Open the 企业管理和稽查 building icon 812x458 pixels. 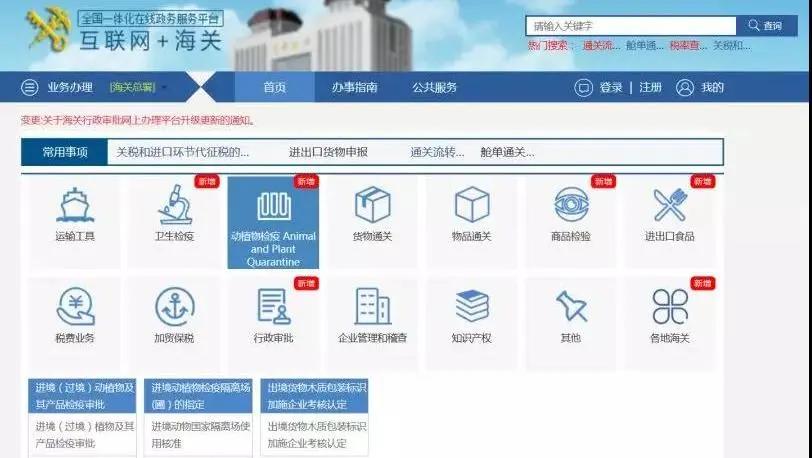(x=372, y=307)
